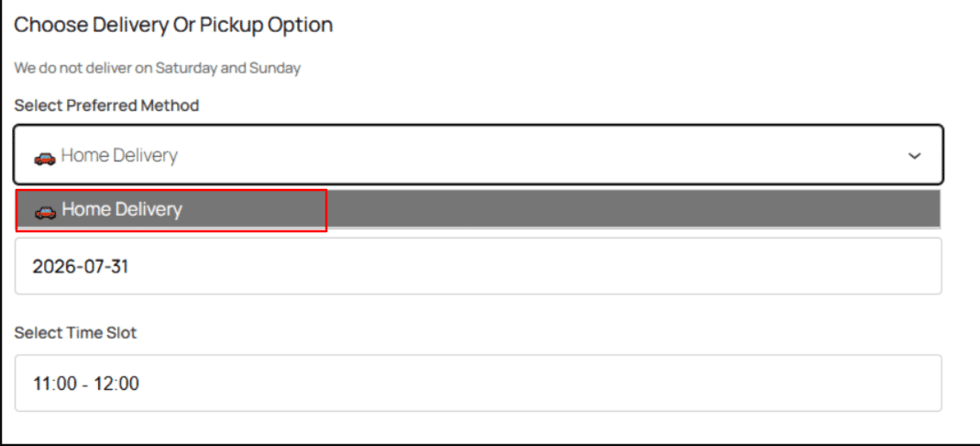
Task: Click the red car icon in the method field
Action: [45, 158]
